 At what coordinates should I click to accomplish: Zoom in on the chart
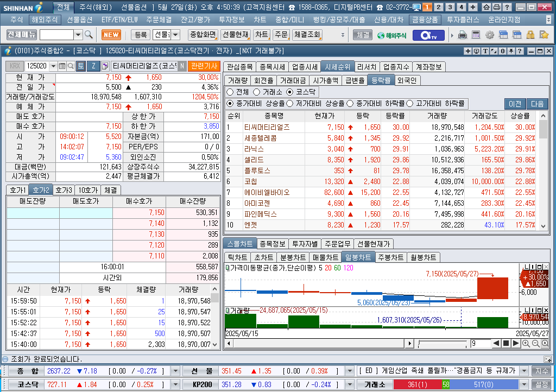click(x=526, y=344)
